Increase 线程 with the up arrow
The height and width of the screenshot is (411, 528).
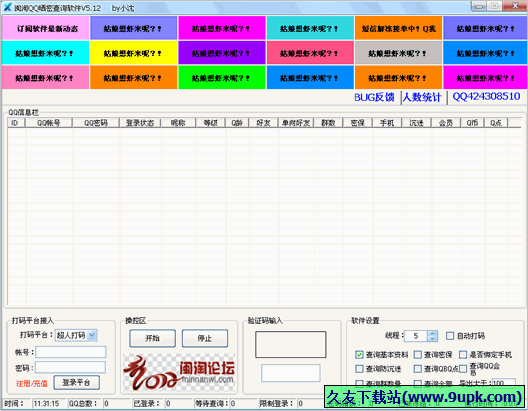[432, 333]
